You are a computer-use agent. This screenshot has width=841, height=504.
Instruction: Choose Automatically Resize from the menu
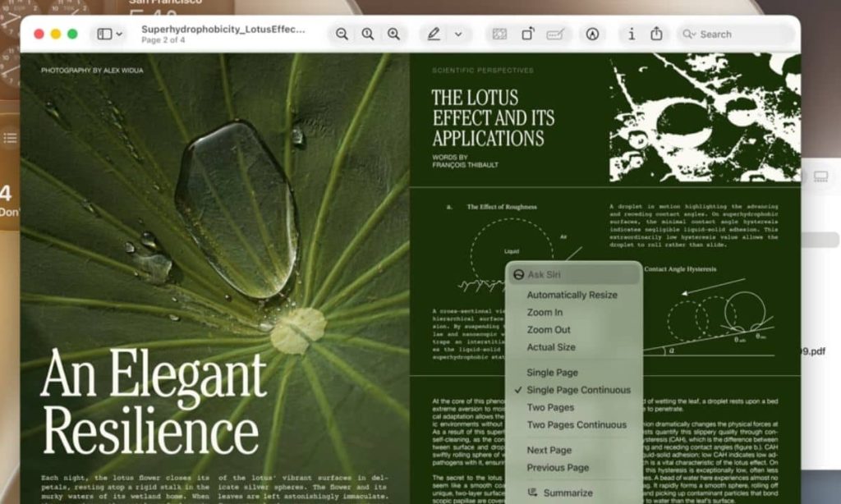pyautogui.click(x=574, y=295)
